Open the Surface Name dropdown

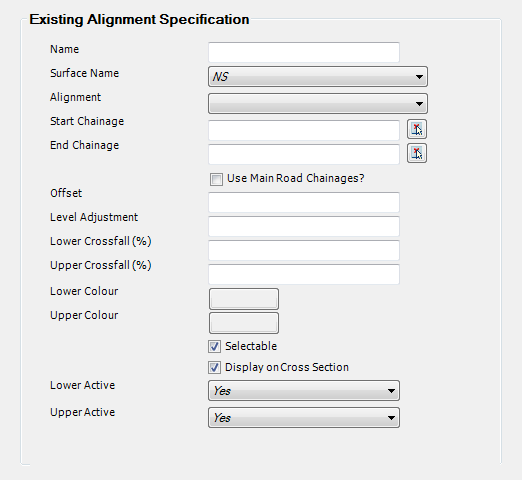318,77
